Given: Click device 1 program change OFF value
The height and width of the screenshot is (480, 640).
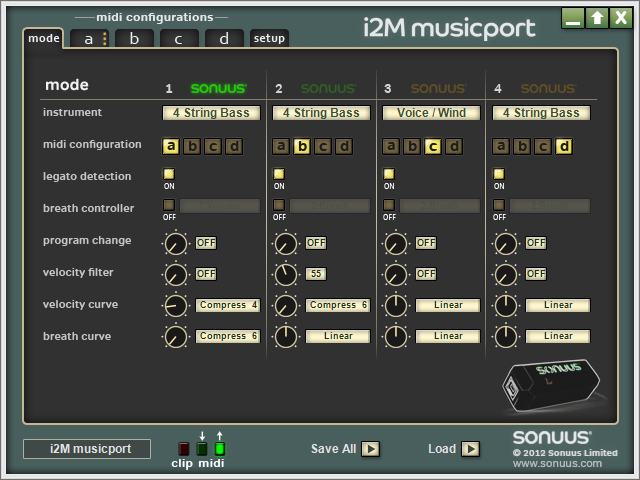Looking at the screenshot, I should coord(206,243).
